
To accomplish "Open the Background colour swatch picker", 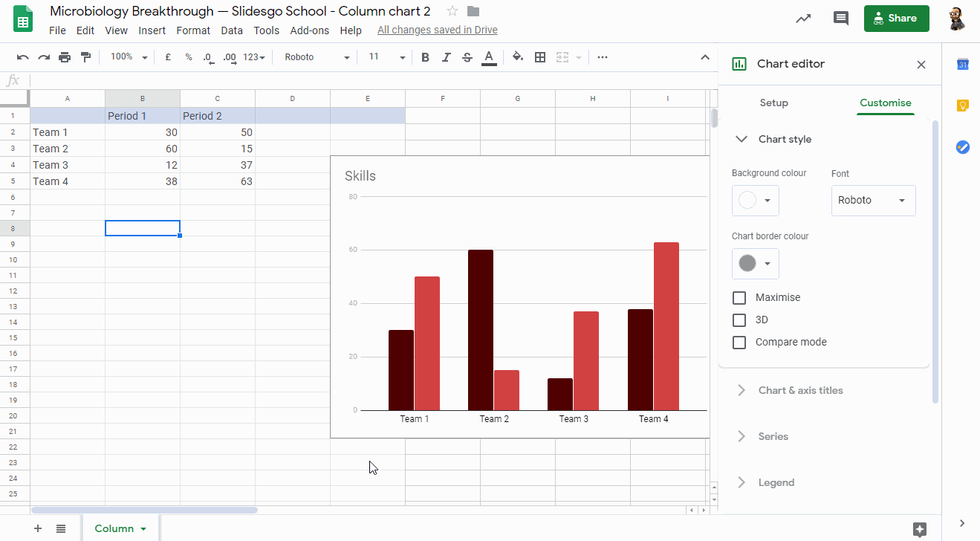I will [755, 201].
